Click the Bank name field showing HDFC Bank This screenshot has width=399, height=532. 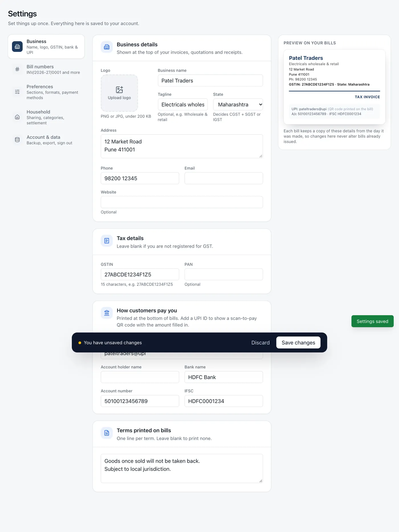point(224,377)
